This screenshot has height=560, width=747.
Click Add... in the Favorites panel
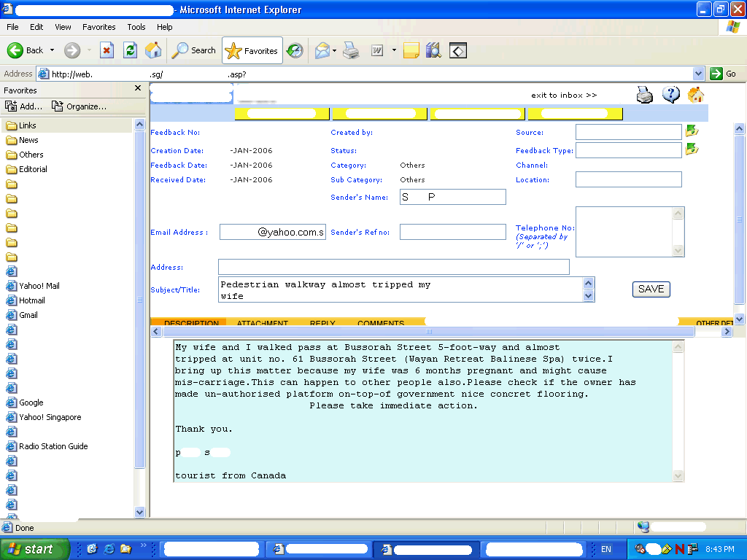point(24,106)
